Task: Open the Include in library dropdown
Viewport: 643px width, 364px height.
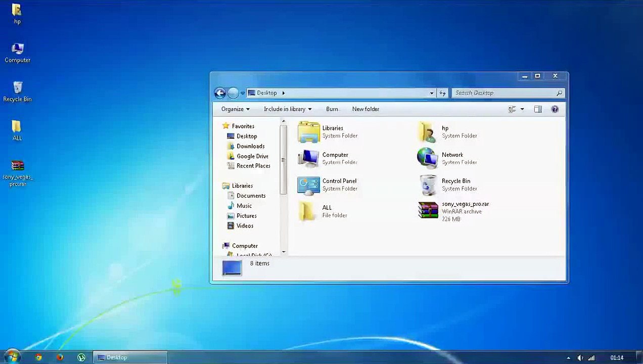Action: [288, 109]
